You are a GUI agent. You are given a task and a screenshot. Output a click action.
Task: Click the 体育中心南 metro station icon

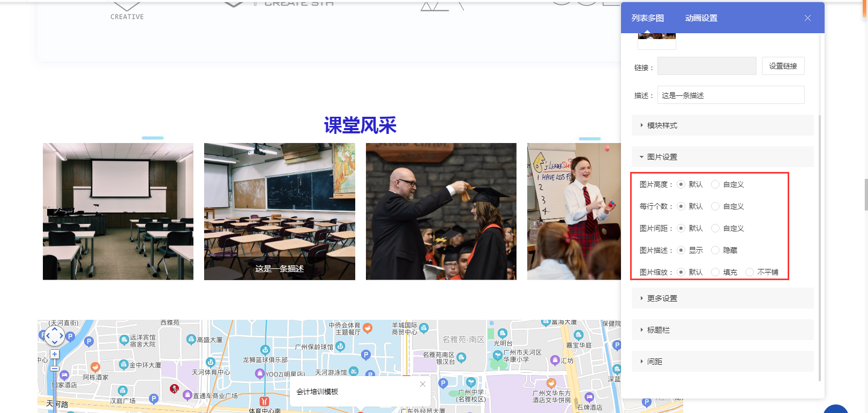[264, 401]
